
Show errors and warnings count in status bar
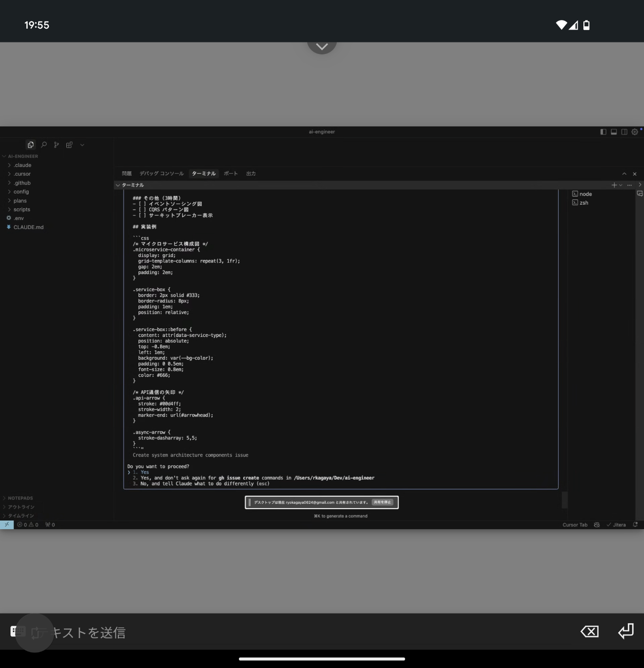pyautogui.click(x=28, y=525)
